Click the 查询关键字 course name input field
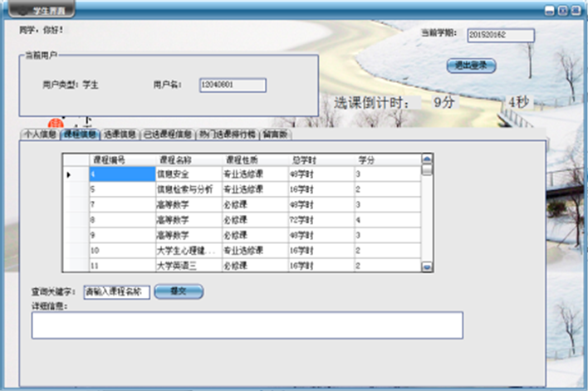588x391 pixels. point(116,292)
